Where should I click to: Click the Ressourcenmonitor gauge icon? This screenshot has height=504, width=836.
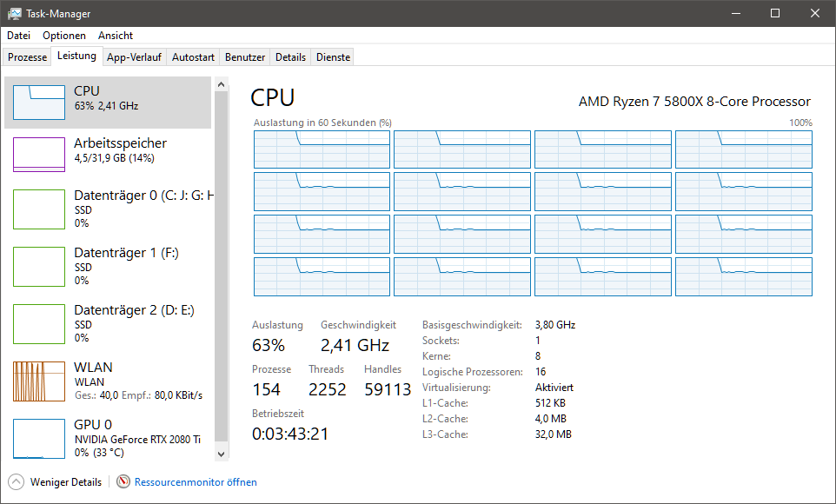tap(123, 481)
